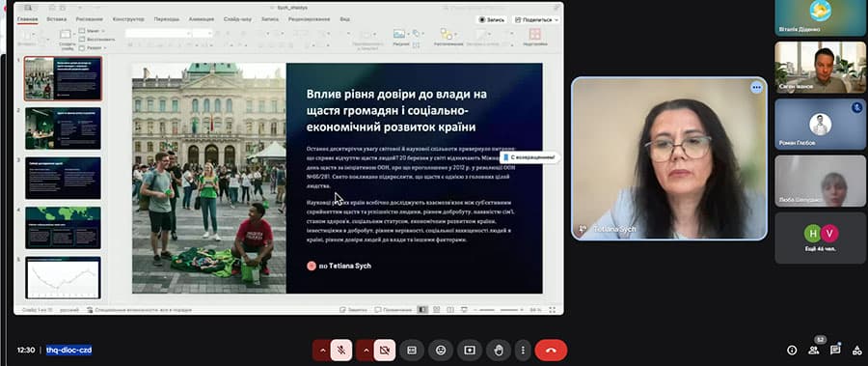Viewport: 868px width, 366px height.
Task: Switch to normal view icon in status bar
Action: click(422, 310)
